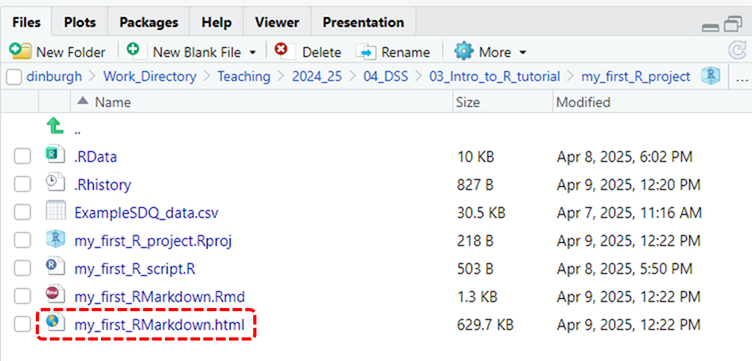This screenshot has width=752, height=361.
Task: Check the box for my_first_R_script.R
Action: coord(22,269)
